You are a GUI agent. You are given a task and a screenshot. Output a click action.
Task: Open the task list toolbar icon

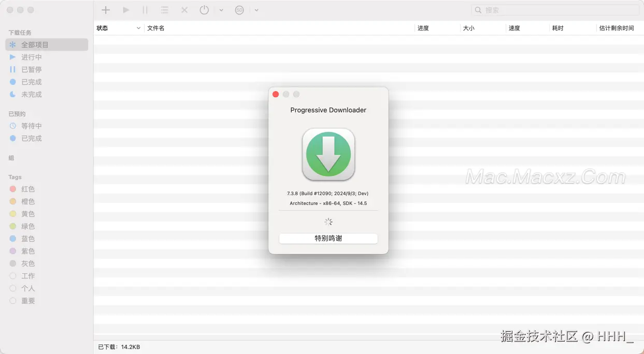[164, 10]
